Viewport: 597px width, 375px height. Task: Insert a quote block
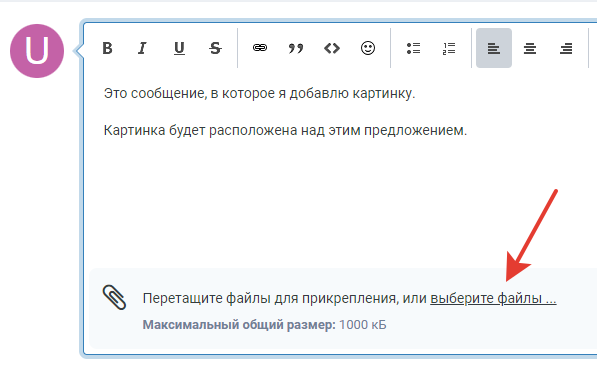coord(296,48)
